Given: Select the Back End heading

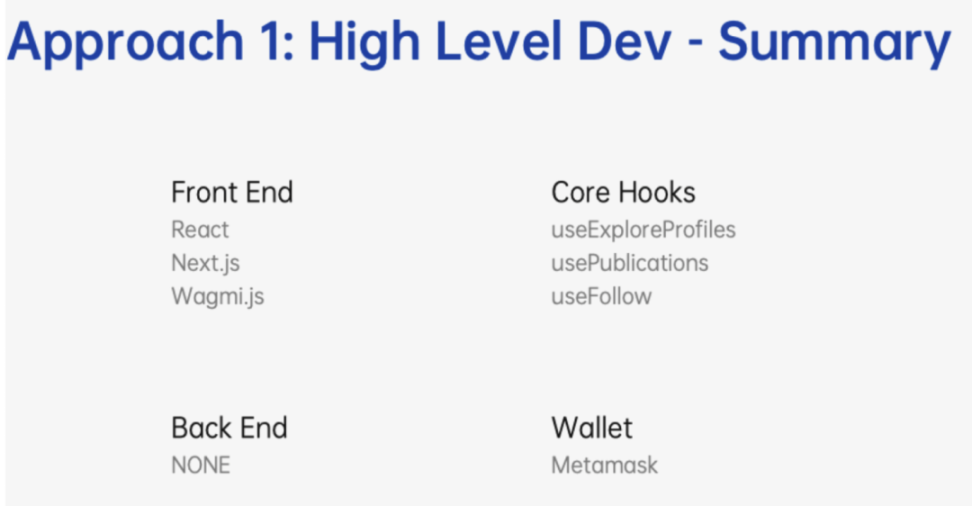Looking at the screenshot, I should (229, 428).
